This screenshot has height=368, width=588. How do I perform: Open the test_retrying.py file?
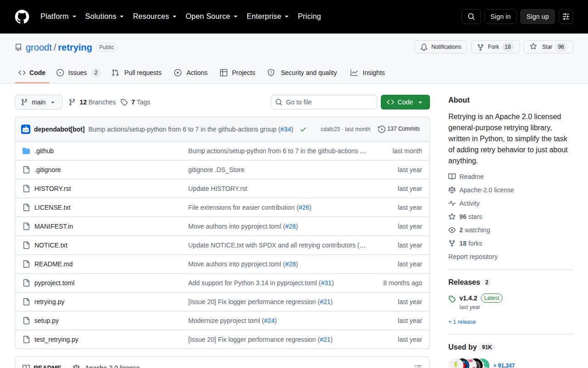(x=57, y=339)
